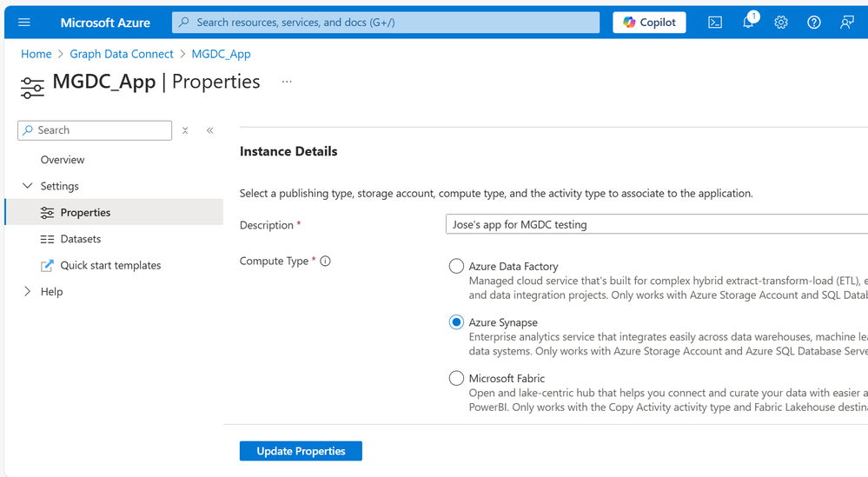The width and height of the screenshot is (868, 477).
Task: Open the notifications bell
Action: point(748,22)
